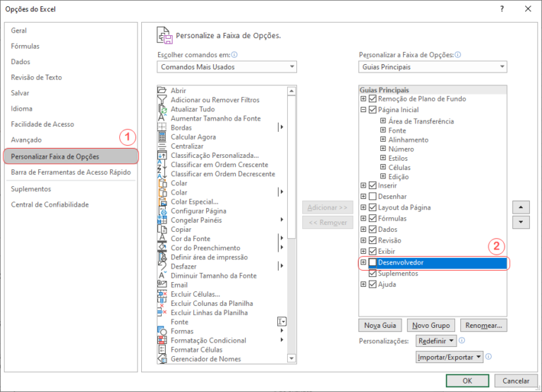542x392 pixels.
Task: Click the Centralizar alignment icon
Action: (x=162, y=146)
